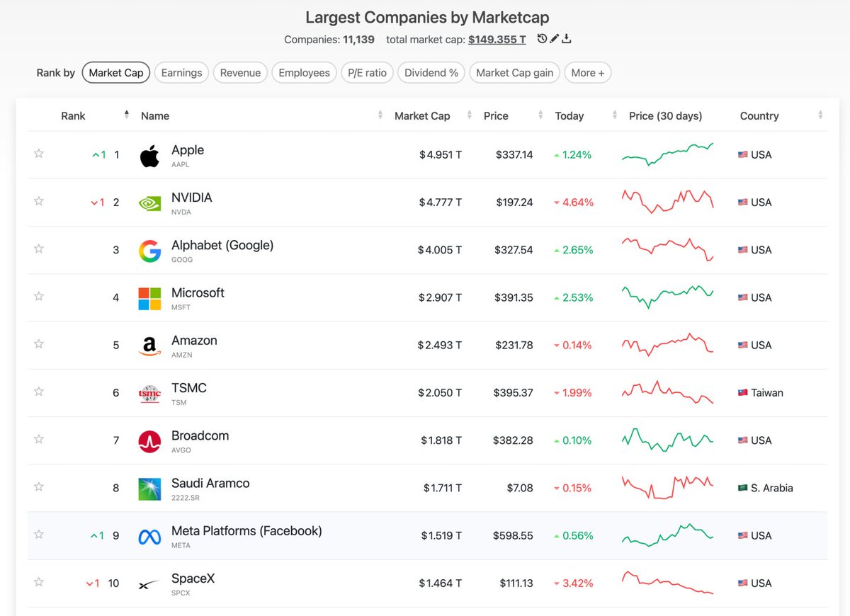Click the Alphabet Google logo

click(149, 251)
